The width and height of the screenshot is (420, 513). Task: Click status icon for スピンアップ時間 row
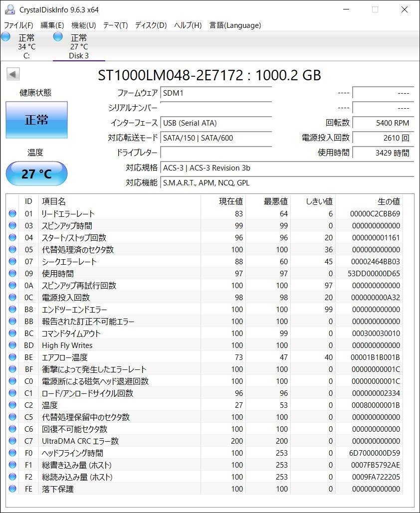pos(12,225)
